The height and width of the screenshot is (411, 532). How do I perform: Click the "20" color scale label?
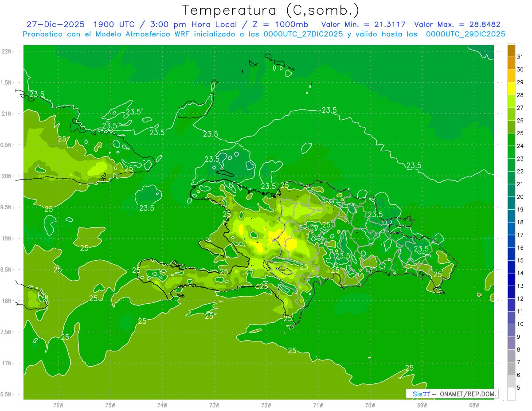[x=520, y=197]
